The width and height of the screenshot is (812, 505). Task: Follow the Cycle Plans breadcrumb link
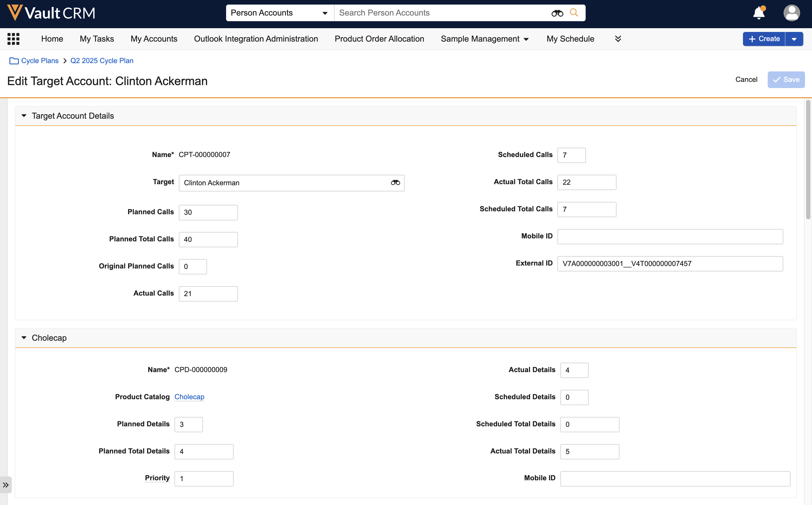(x=40, y=60)
